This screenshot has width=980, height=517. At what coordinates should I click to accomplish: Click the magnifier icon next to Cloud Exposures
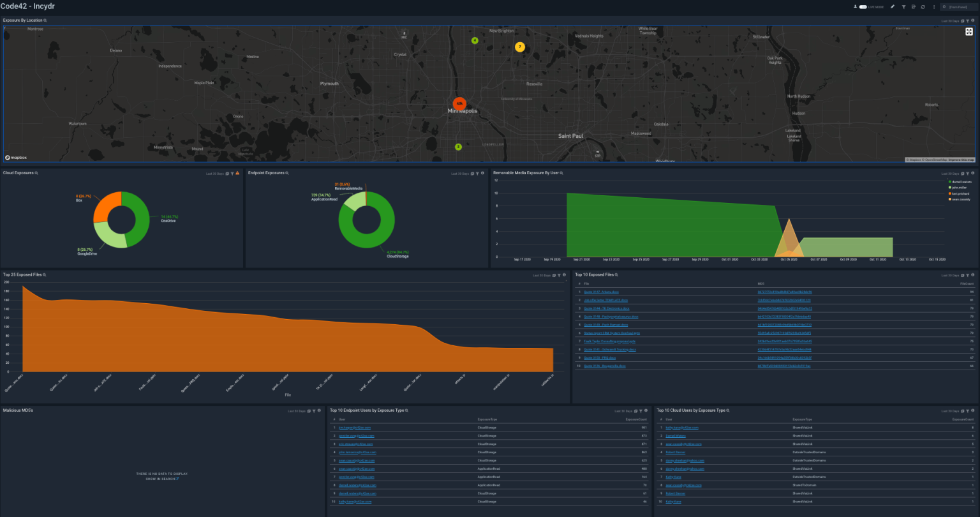click(36, 173)
